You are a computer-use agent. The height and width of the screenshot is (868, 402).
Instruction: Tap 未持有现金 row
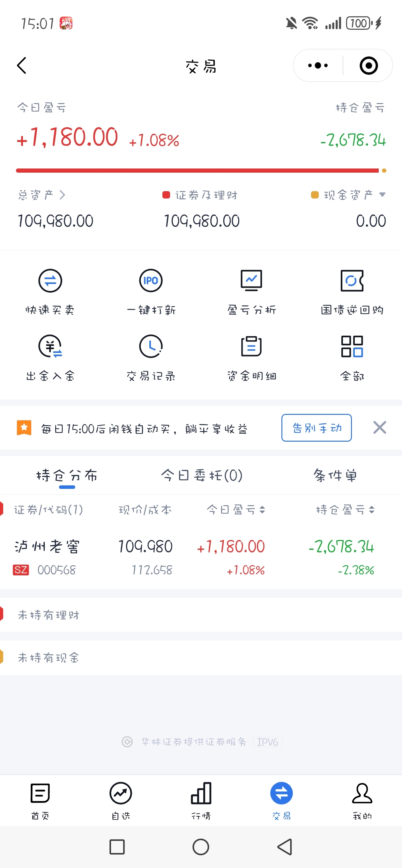coord(201,657)
